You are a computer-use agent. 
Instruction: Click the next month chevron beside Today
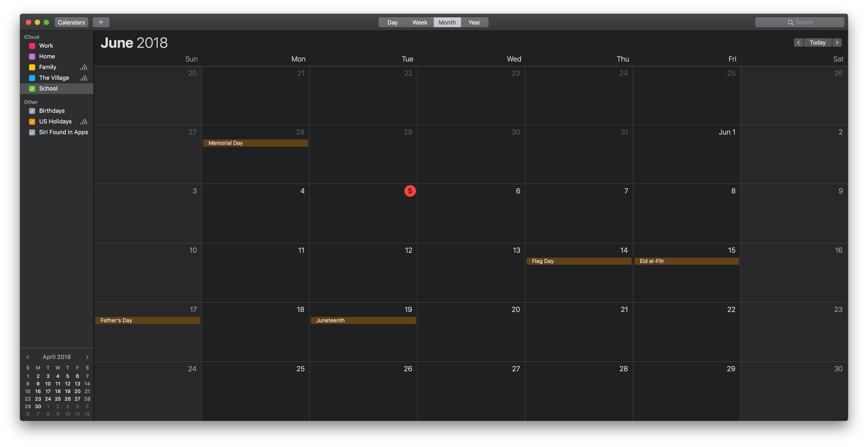click(837, 43)
